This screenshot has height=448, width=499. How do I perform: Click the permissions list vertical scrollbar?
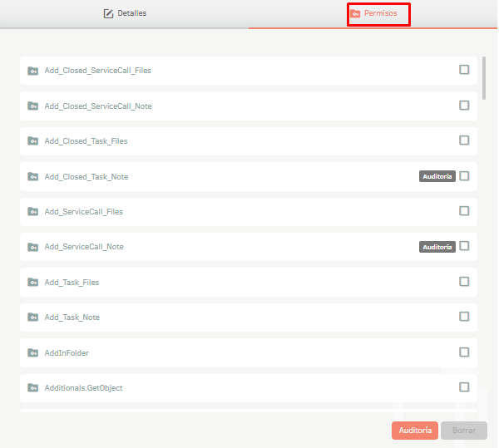pyautogui.click(x=484, y=78)
